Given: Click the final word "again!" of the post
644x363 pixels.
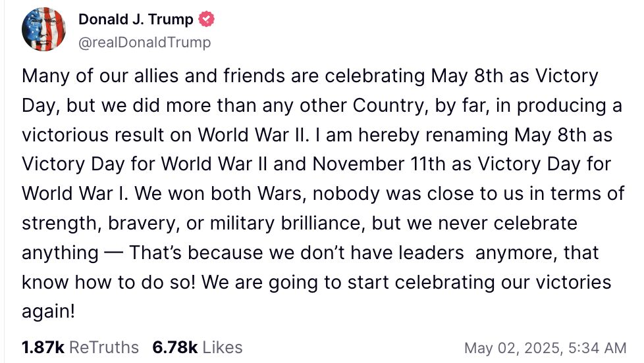Looking at the screenshot, I should point(48,312).
